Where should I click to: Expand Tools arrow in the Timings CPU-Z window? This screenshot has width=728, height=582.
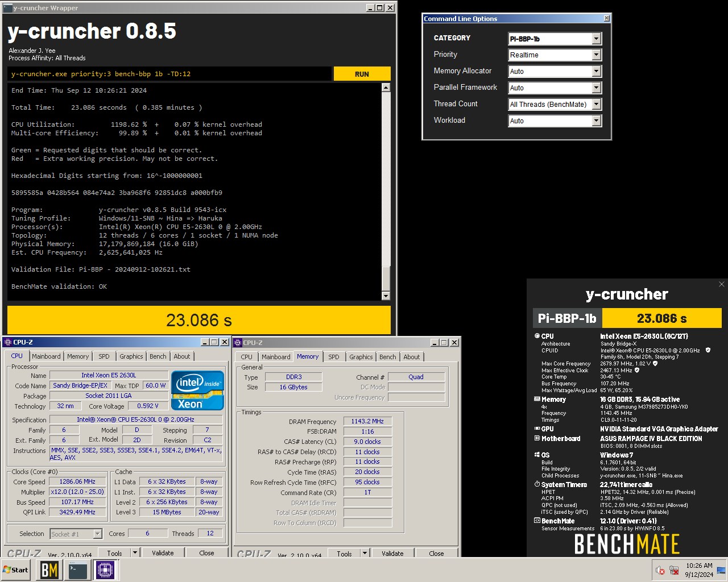tap(365, 554)
